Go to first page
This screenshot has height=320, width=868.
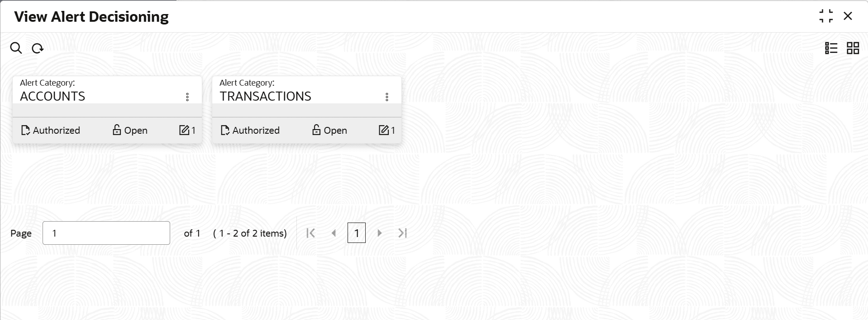point(311,233)
